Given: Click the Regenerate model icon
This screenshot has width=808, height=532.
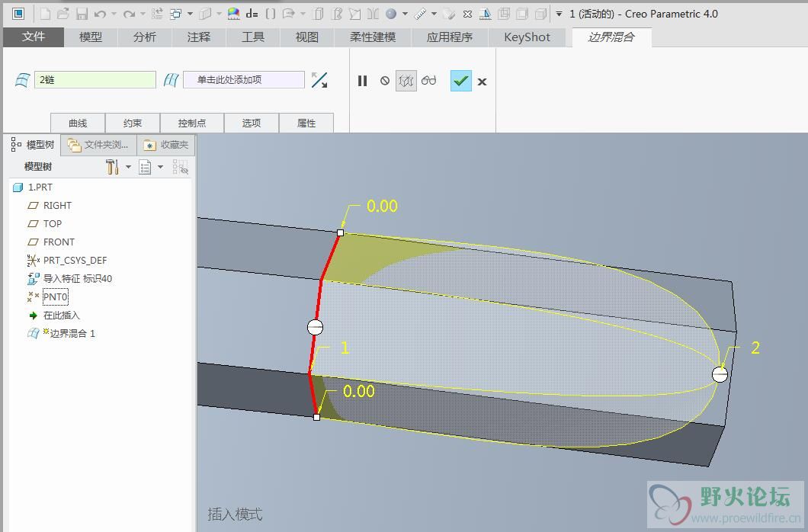Looking at the screenshot, I should coord(158,14).
